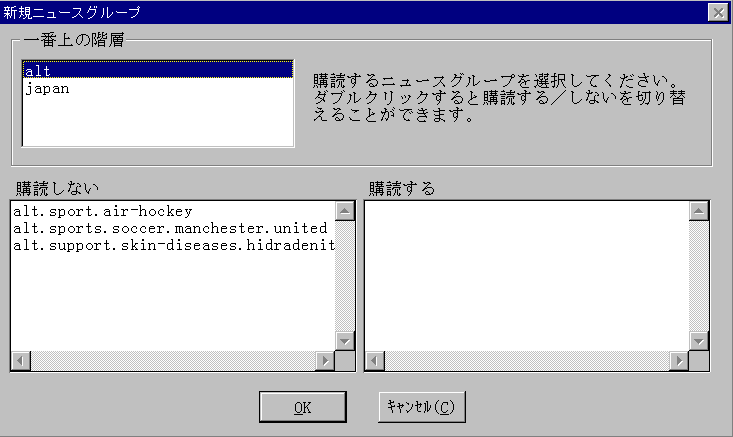Click empty space in top hierarchy listbox
The width and height of the screenshot is (733, 437).
(x=158, y=122)
